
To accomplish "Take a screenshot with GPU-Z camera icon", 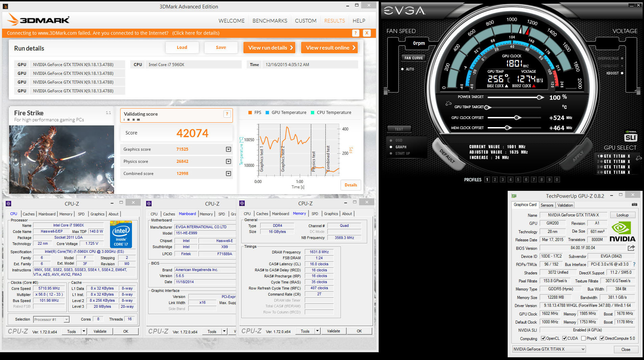I will click(x=635, y=205).
